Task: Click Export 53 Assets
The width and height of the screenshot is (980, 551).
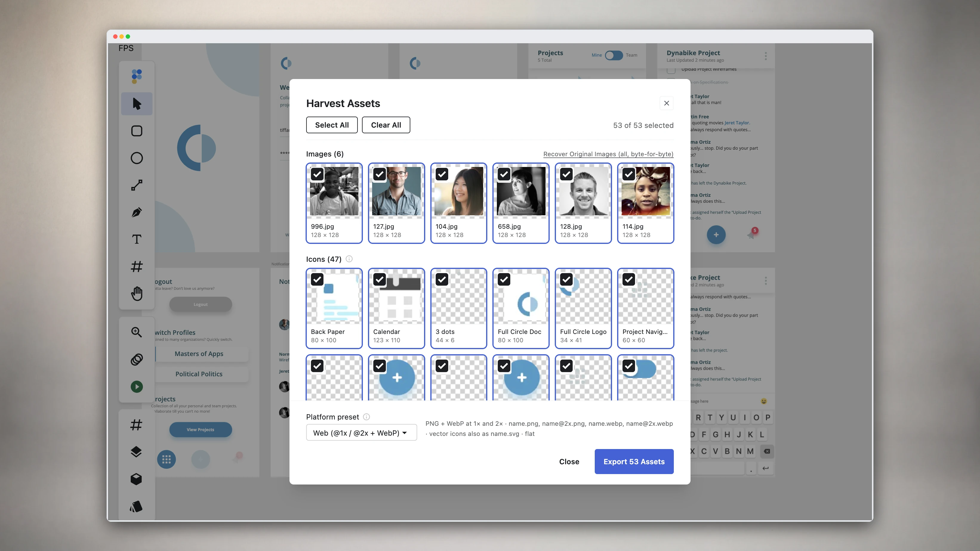Action: (x=634, y=462)
